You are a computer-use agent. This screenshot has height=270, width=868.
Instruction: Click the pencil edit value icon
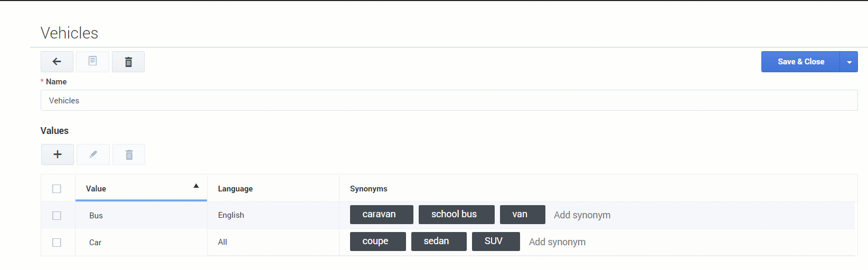(93, 155)
